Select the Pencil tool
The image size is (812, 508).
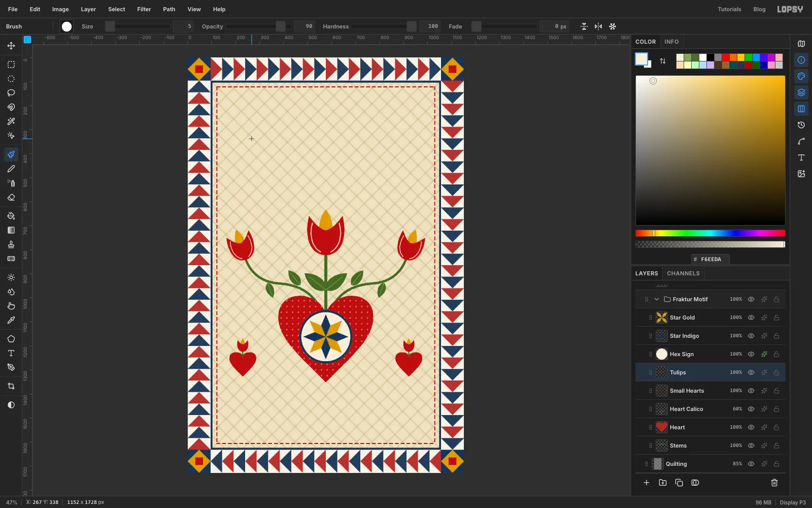point(11,169)
